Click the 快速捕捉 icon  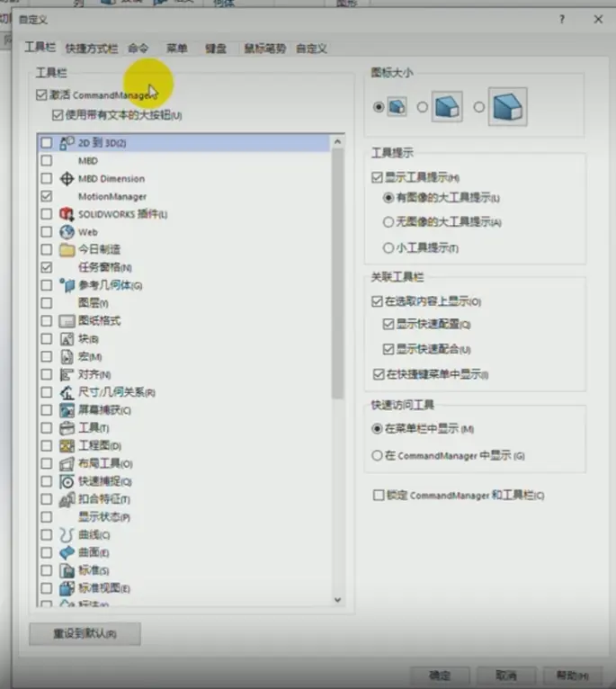pyautogui.click(x=67, y=481)
